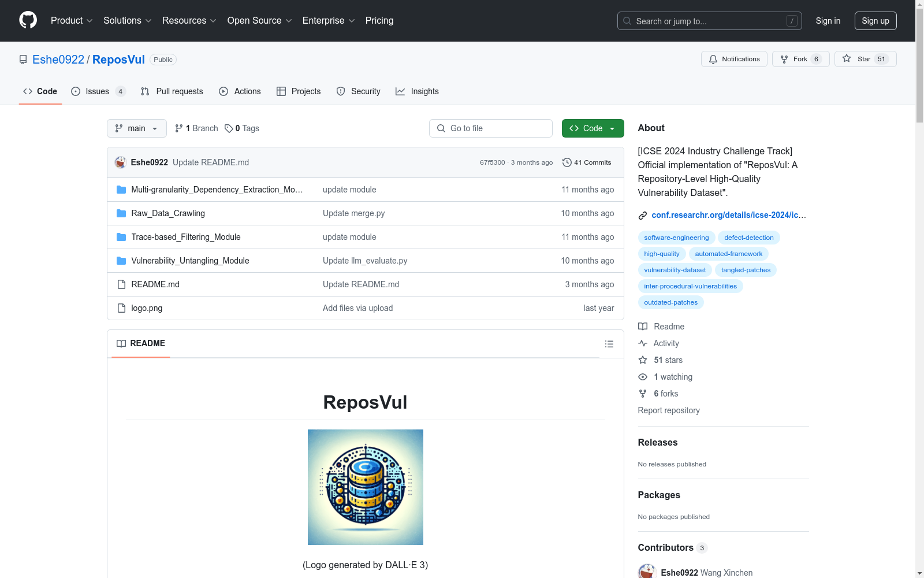The image size is (924, 578).
Task: Select the software-engineering topic tag
Action: coord(676,238)
